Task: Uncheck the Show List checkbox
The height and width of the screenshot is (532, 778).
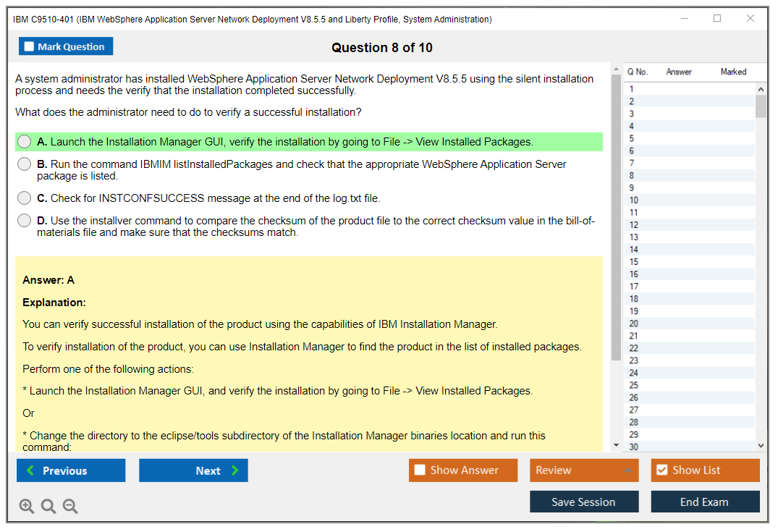Action: click(661, 470)
